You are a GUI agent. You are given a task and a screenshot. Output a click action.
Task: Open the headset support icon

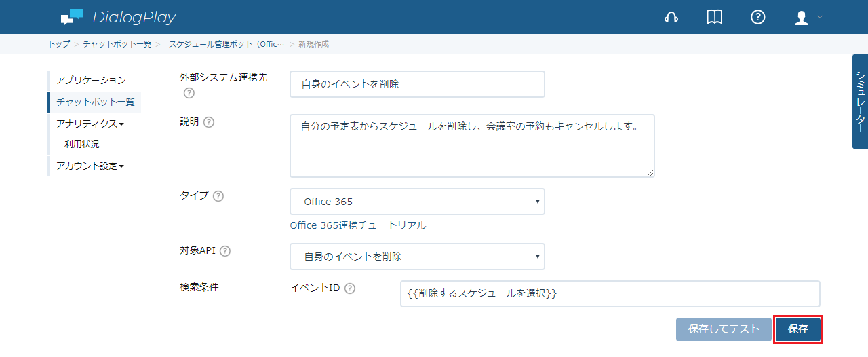[x=671, y=18]
